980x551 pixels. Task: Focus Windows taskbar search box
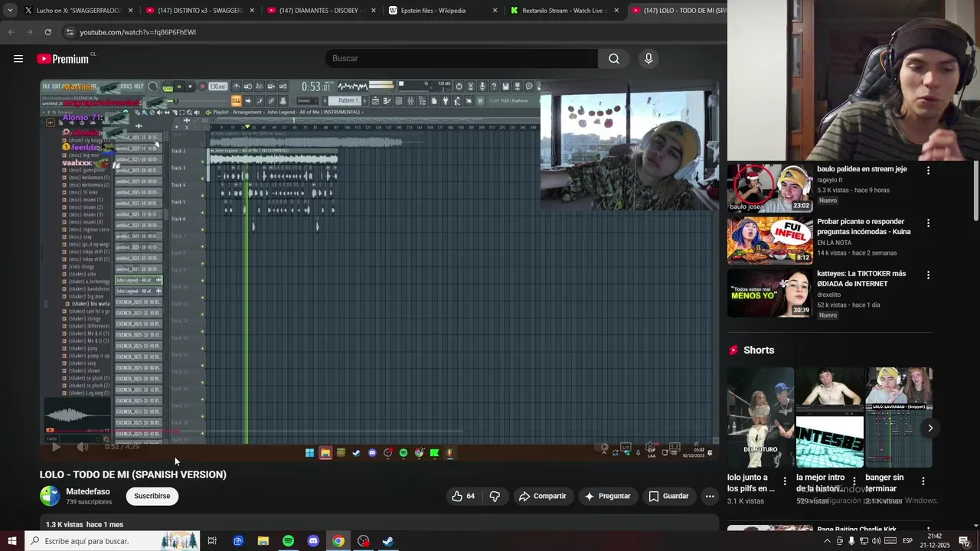tap(112, 541)
